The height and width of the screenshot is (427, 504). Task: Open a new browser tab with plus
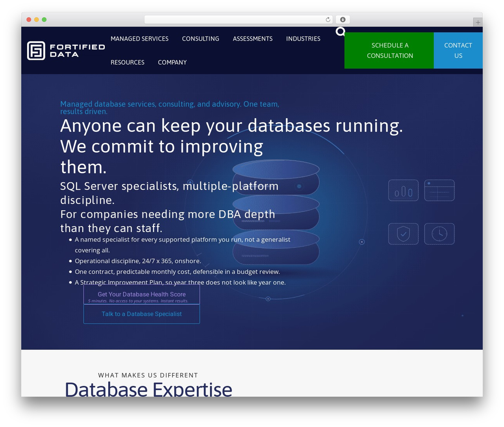coord(478,22)
